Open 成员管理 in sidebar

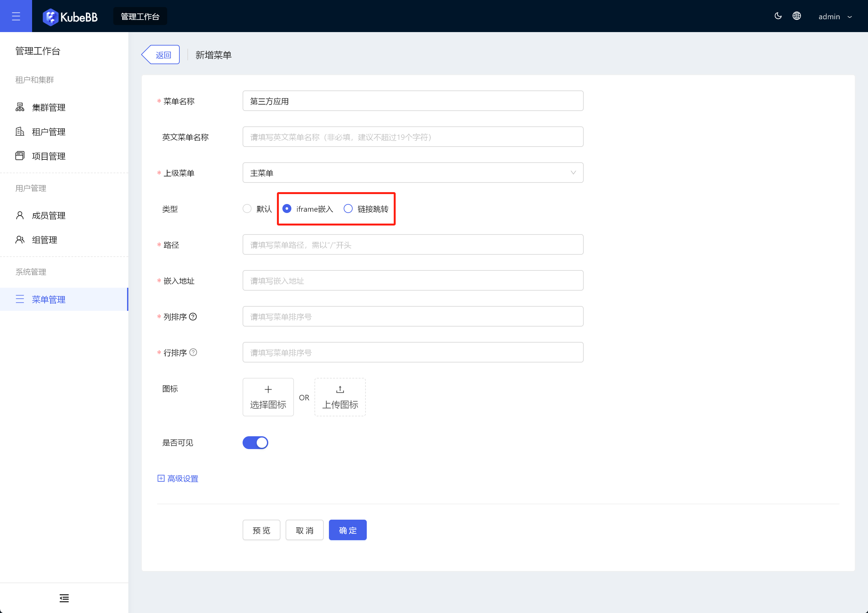pyautogui.click(x=64, y=216)
